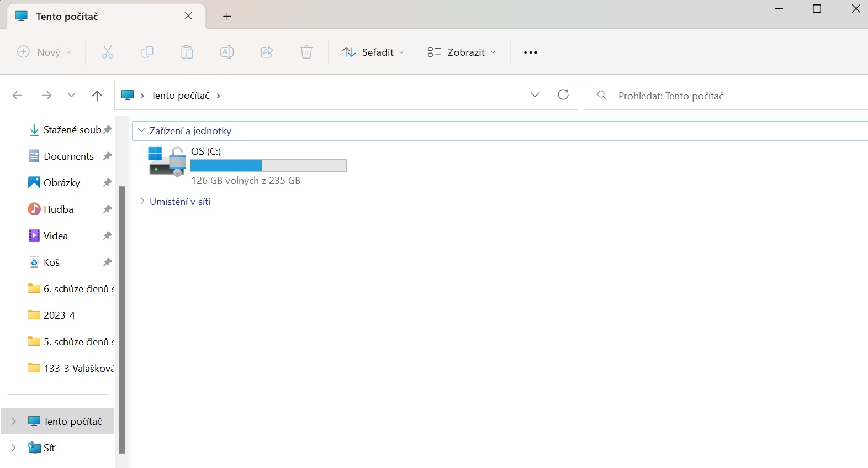The image size is (868, 468).
Task: Go up one folder level
Action: pyautogui.click(x=97, y=96)
